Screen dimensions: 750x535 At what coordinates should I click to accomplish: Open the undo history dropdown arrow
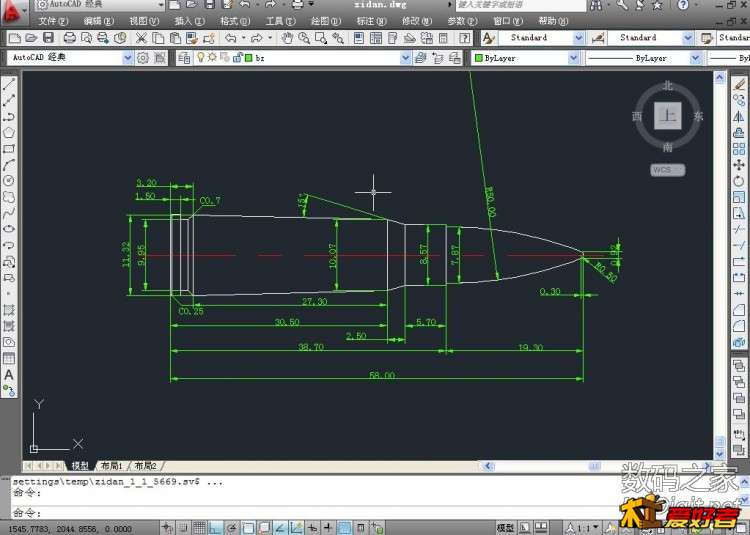point(243,38)
